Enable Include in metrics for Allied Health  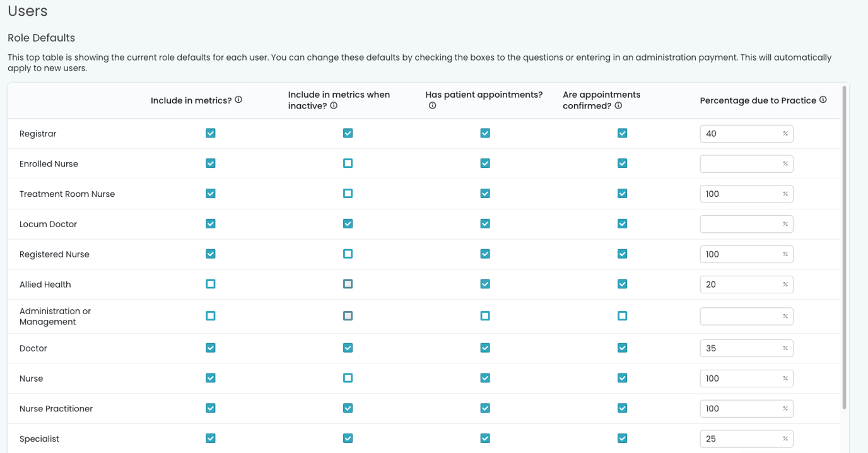[x=211, y=284]
